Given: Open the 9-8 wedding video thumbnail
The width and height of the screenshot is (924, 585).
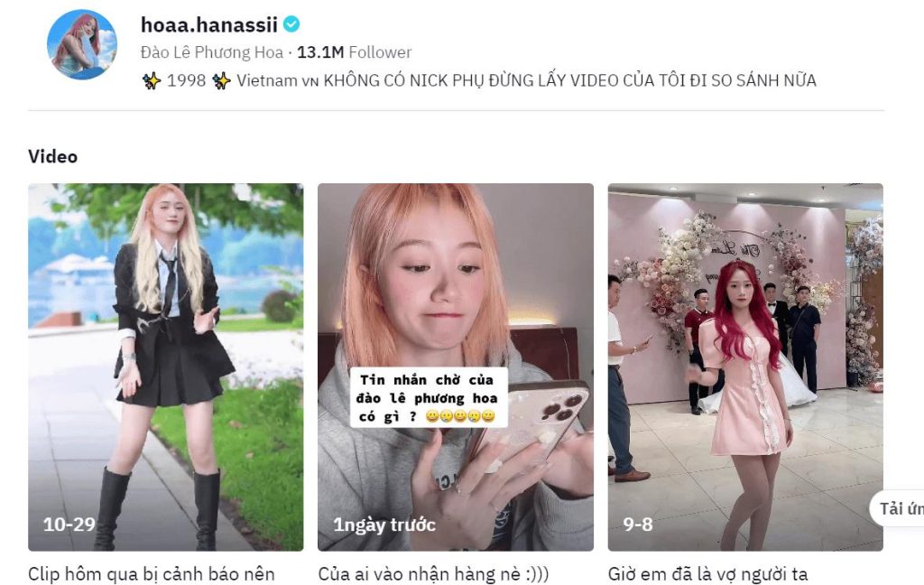Looking at the screenshot, I should (x=745, y=367).
